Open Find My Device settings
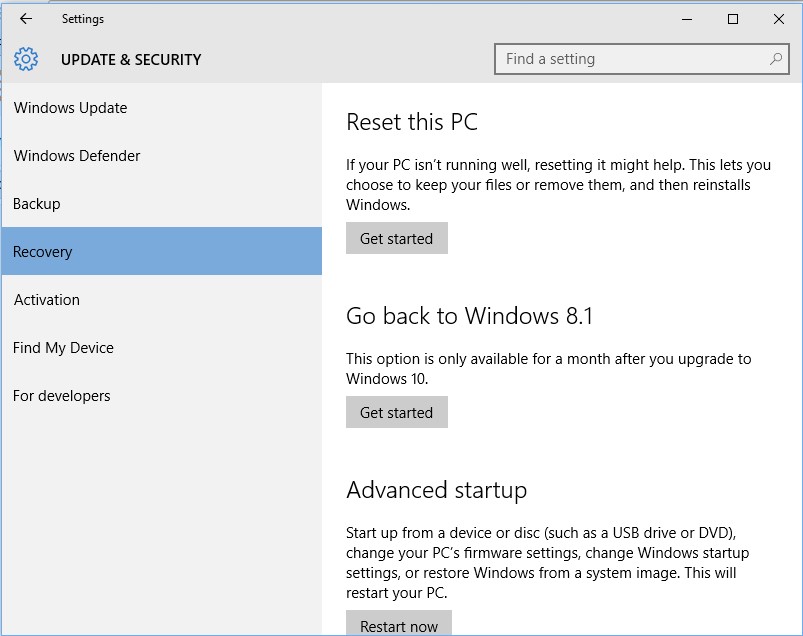 (162, 348)
